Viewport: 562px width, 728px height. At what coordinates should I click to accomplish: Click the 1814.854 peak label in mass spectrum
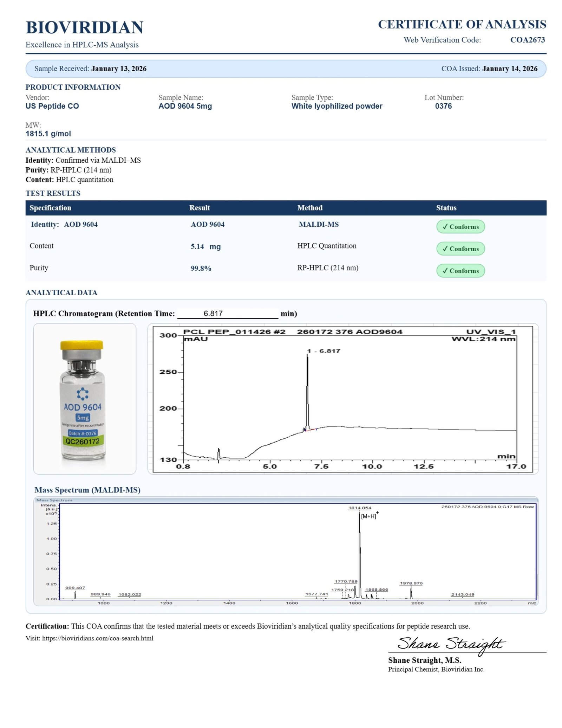[x=359, y=508]
